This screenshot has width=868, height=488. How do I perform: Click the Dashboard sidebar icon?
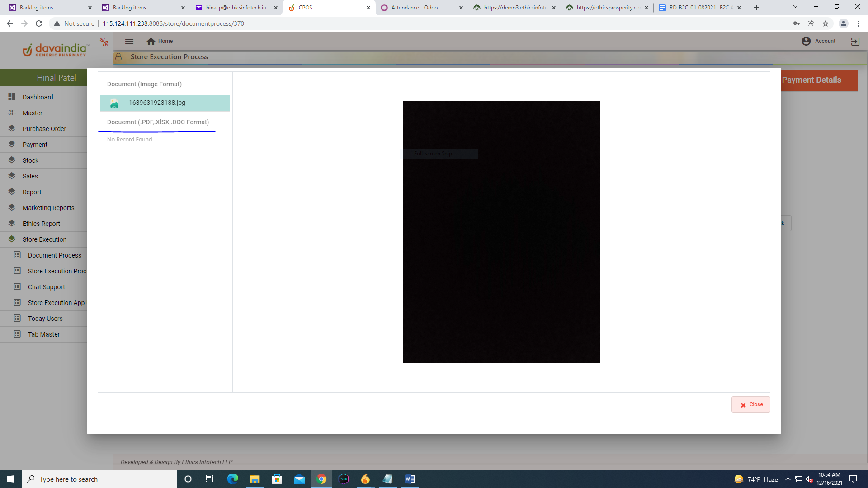pyautogui.click(x=12, y=97)
